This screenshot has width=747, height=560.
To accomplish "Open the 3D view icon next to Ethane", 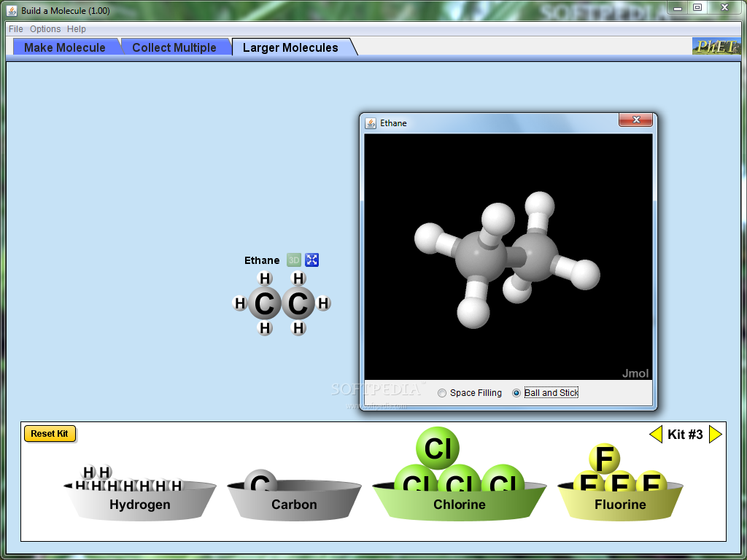I will pyautogui.click(x=294, y=260).
